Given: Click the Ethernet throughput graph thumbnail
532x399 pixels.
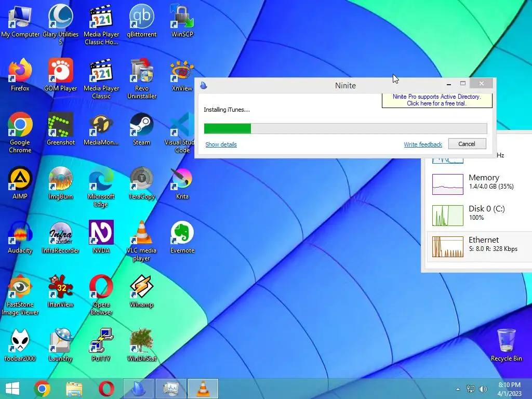Looking at the screenshot, I should [447, 247].
